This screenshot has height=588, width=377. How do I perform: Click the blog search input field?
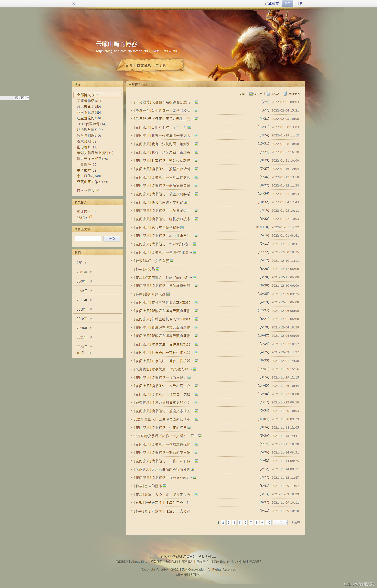88,238
